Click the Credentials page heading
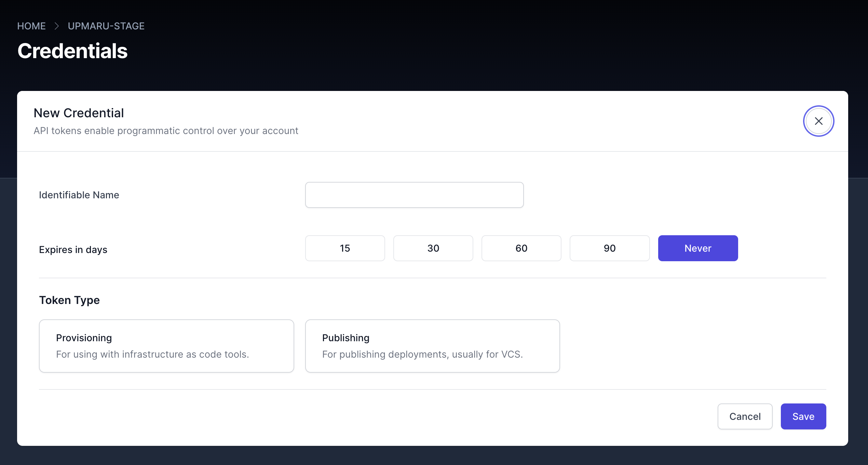 [72, 51]
